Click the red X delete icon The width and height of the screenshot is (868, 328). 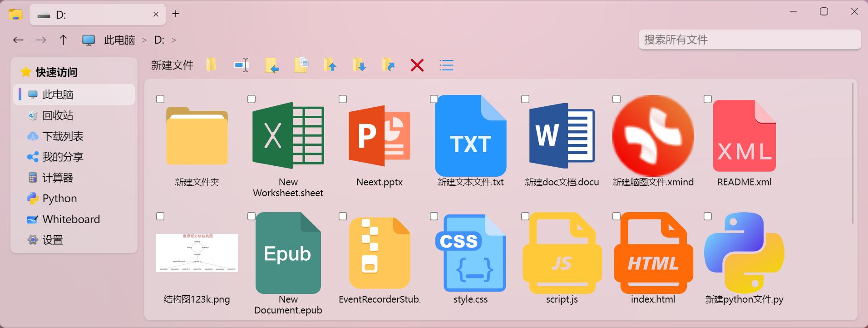tap(417, 65)
